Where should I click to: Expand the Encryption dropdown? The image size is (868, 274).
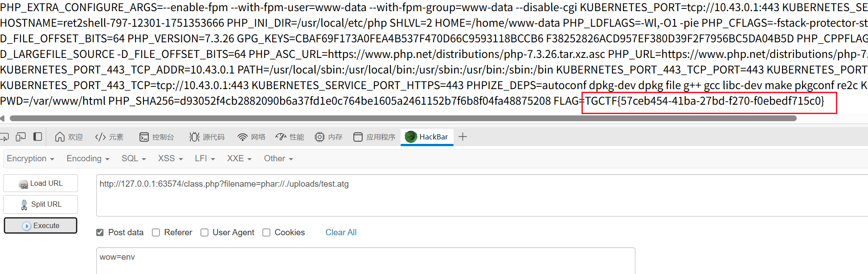coord(30,159)
